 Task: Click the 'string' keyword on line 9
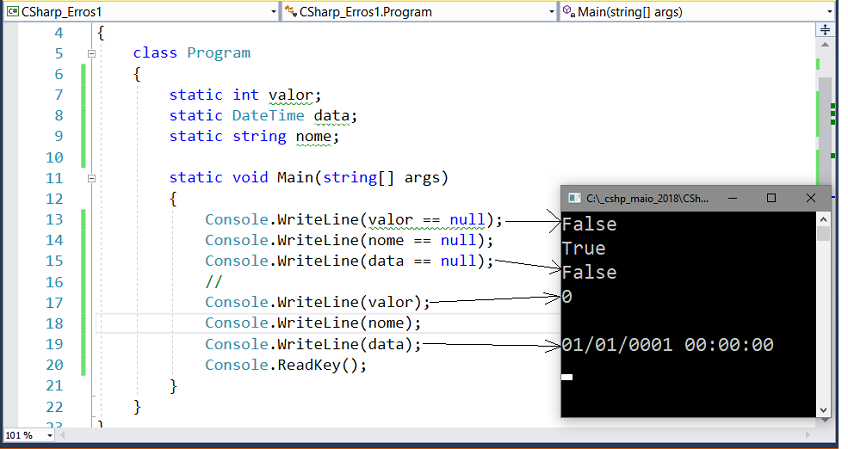coord(259,137)
